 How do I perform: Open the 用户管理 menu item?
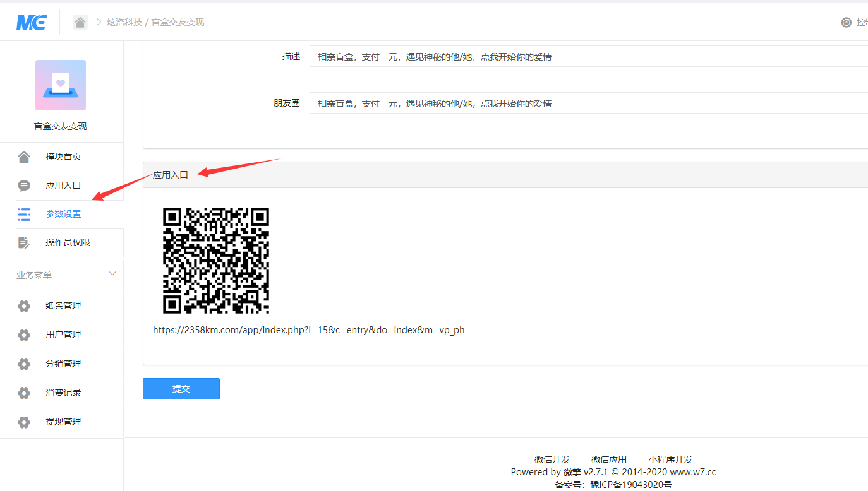coord(62,335)
